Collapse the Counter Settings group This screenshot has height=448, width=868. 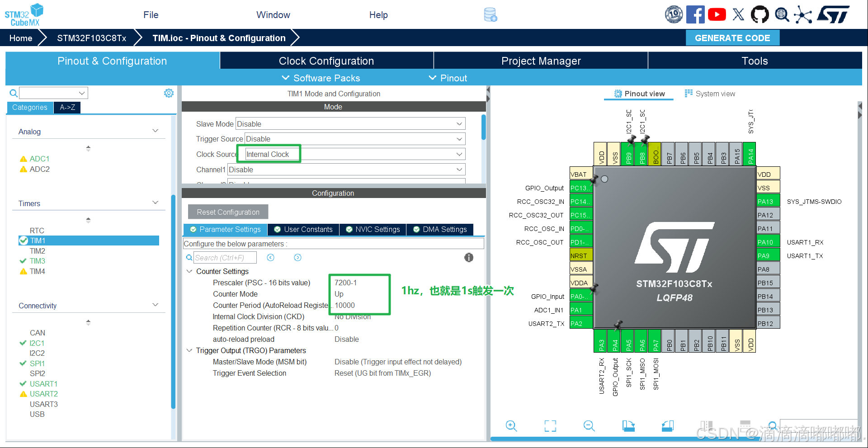[x=189, y=271]
